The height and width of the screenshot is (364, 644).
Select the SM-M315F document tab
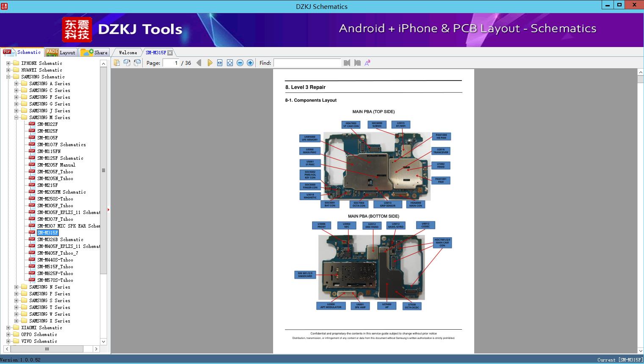pyautogui.click(x=156, y=53)
